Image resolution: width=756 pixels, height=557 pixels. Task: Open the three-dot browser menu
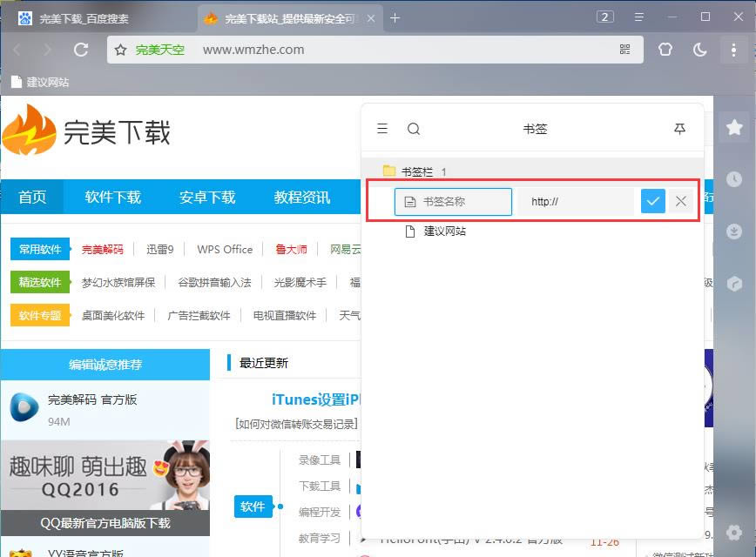coord(733,50)
